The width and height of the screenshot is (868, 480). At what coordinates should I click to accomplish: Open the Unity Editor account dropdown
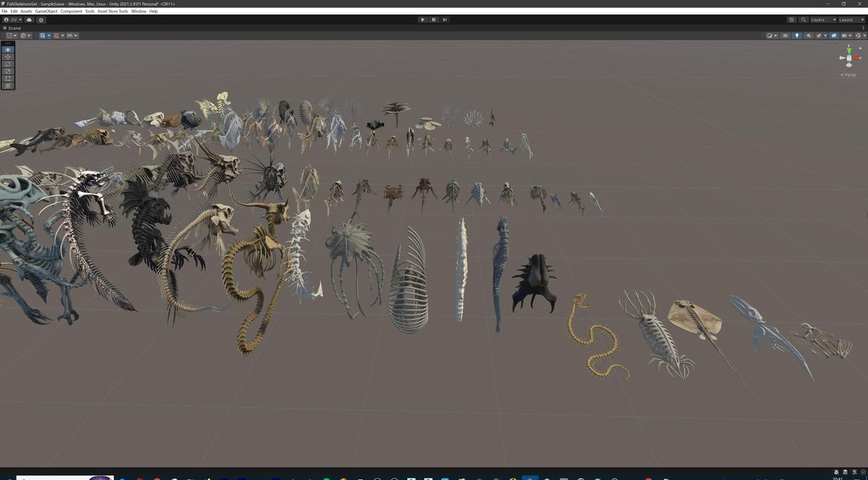tap(14, 20)
